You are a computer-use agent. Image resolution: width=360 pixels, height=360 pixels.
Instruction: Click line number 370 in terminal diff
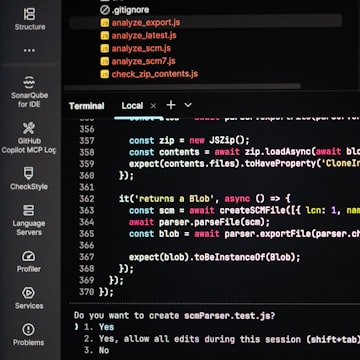click(87, 292)
